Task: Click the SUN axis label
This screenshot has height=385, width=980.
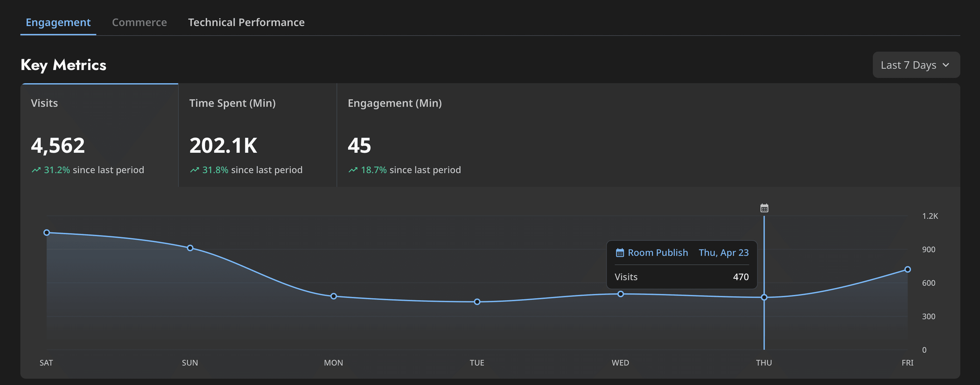Action: tap(190, 363)
